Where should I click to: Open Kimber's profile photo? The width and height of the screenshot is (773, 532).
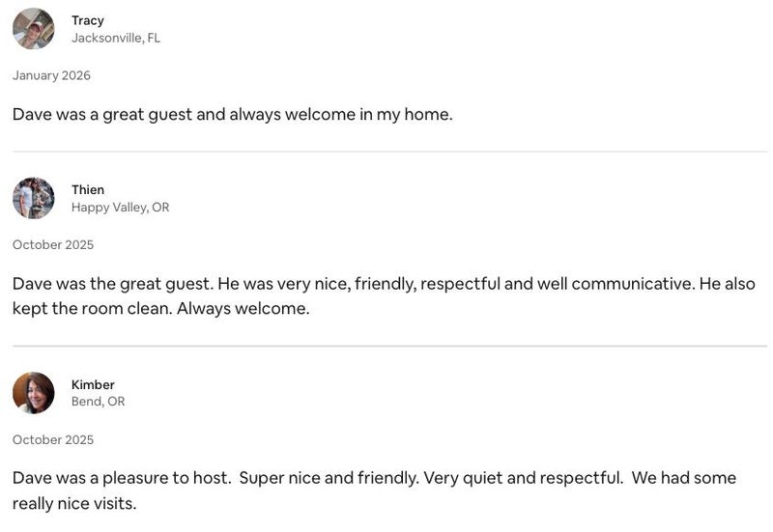tap(34, 393)
